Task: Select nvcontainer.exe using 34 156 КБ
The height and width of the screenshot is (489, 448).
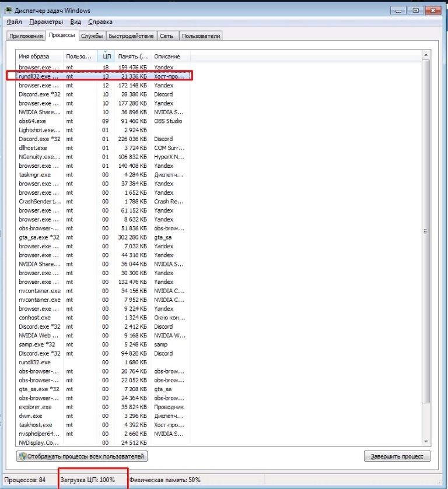Action: (x=103, y=291)
